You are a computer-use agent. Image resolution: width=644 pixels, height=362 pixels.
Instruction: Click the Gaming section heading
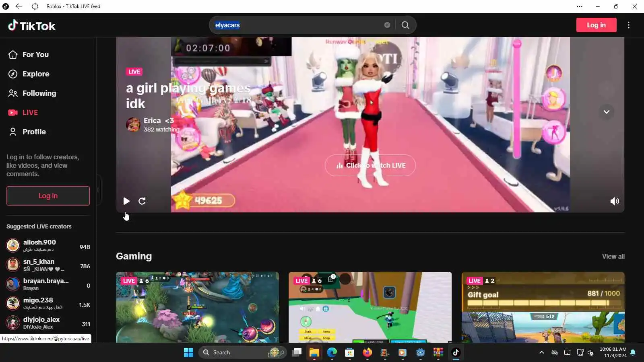pos(134,256)
